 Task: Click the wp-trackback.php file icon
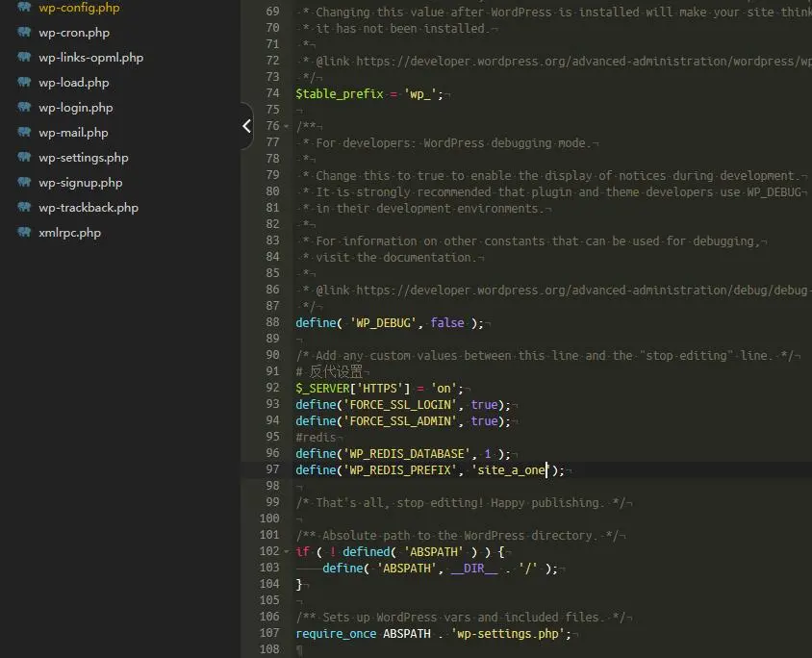[x=24, y=207]
